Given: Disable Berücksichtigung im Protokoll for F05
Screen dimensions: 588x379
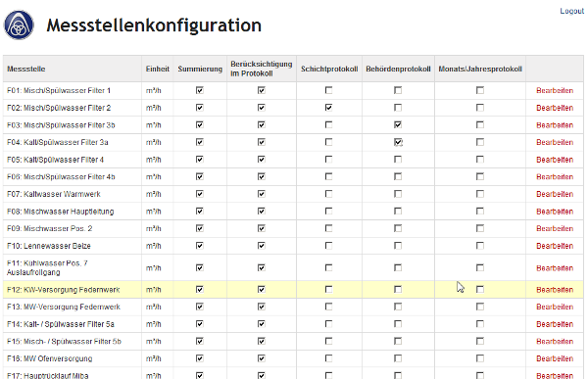Looking at the screenshot, I should [x=262, y=160].
